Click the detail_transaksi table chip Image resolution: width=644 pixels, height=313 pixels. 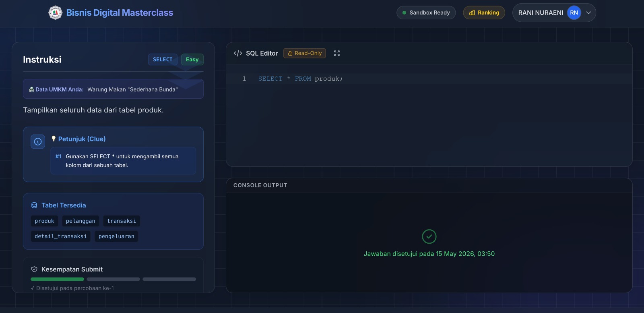(61, 236)
